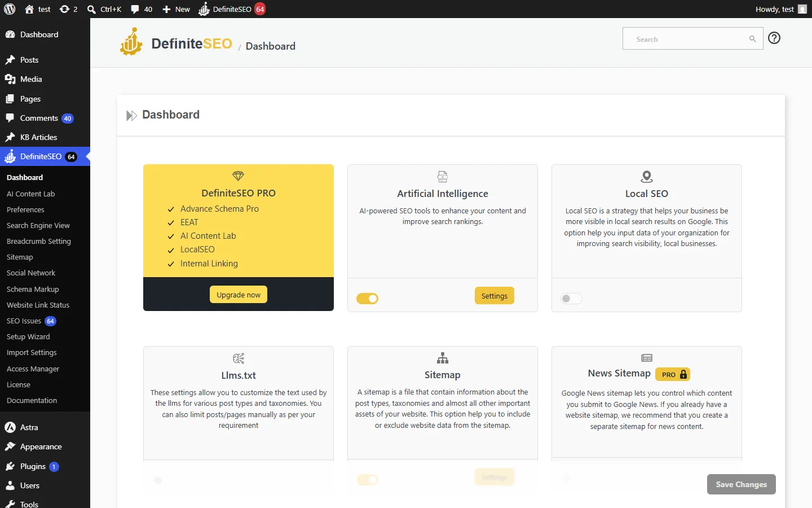Image resolution: width=812 pixels, height=508 pixels.
Task: Open Import Settings submenu item
Action: click(x=32, y=352)
